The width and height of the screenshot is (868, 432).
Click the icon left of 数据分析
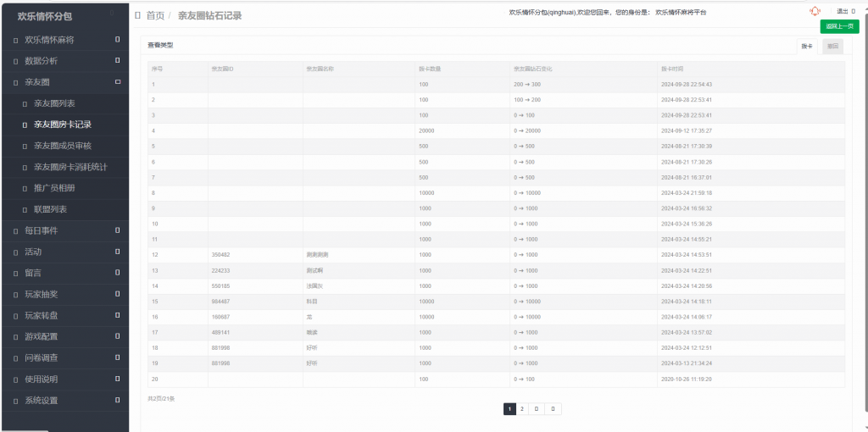tap(15, 62)
